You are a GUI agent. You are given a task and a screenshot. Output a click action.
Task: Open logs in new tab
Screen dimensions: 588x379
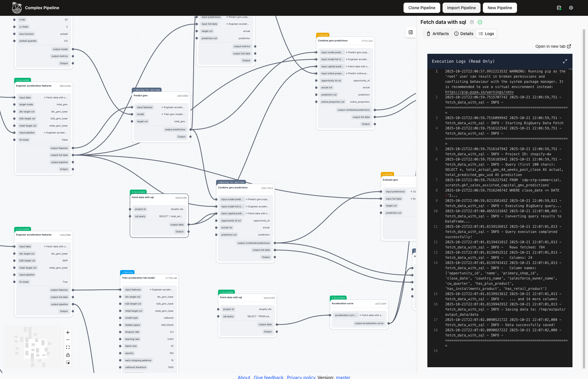pos(553,46)
